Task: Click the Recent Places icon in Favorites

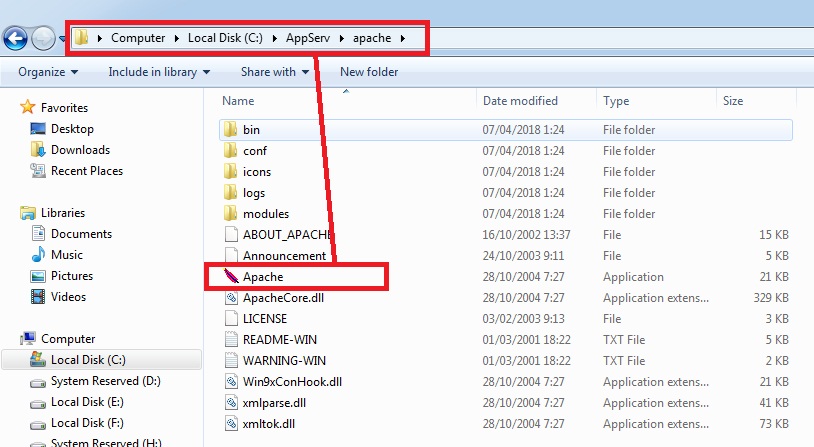Action: (38, 171)
